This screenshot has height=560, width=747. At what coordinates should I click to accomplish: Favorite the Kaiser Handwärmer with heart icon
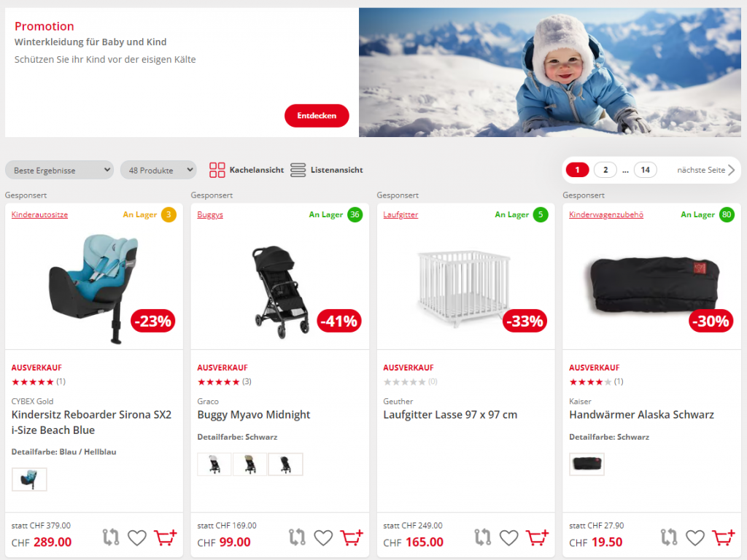pos(695,537)
